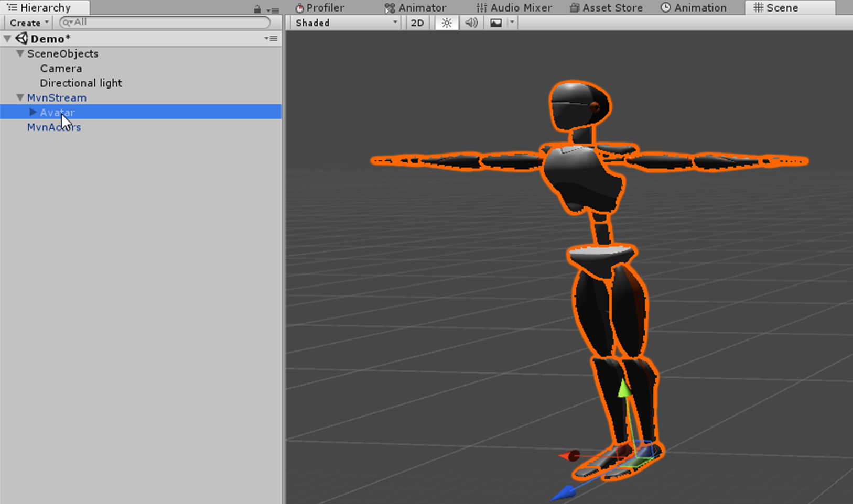Click the scene effects image icon

[x=496, y=23]
